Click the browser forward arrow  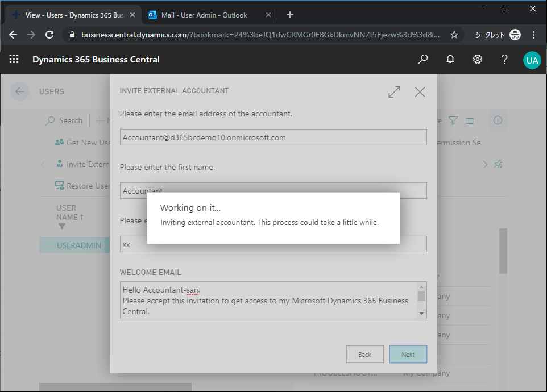pyautogui.click(x=31, y=35)
